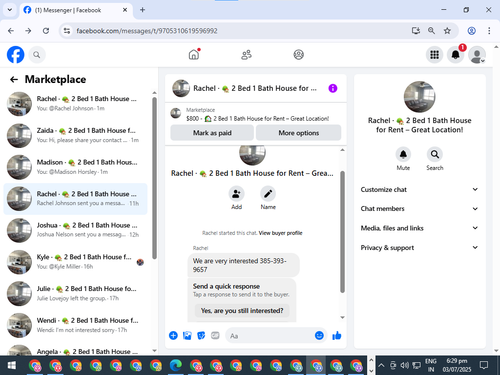Reload the page in Chrome
Screen dimensions: 500x375
46,31
